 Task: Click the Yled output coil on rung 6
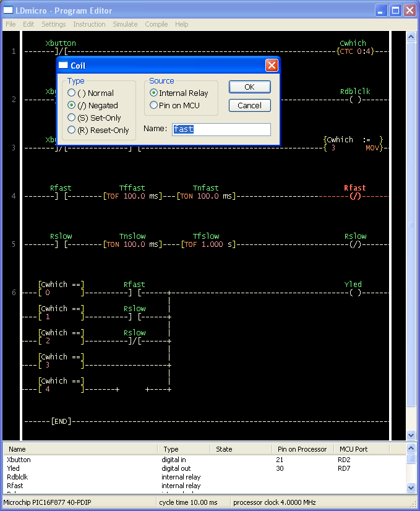tap(355, 293)
